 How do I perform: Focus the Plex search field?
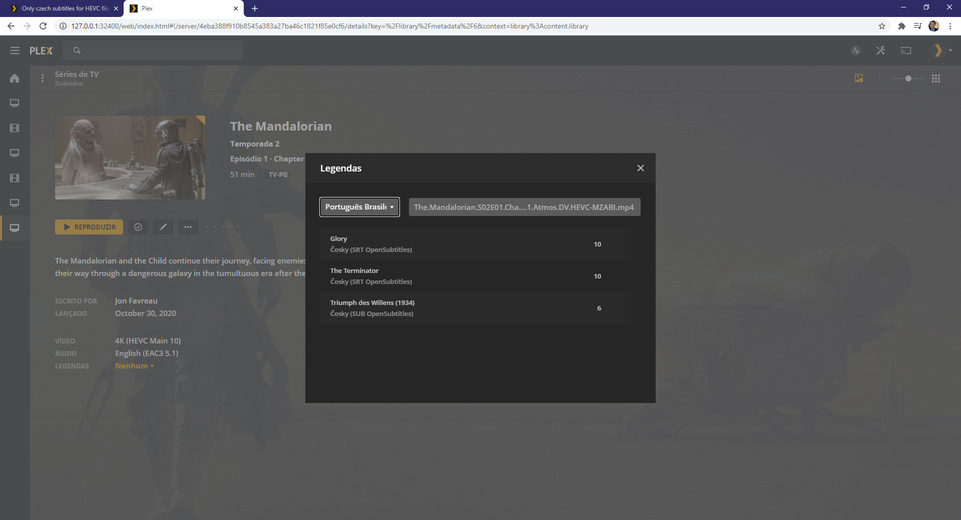point(153,51)
